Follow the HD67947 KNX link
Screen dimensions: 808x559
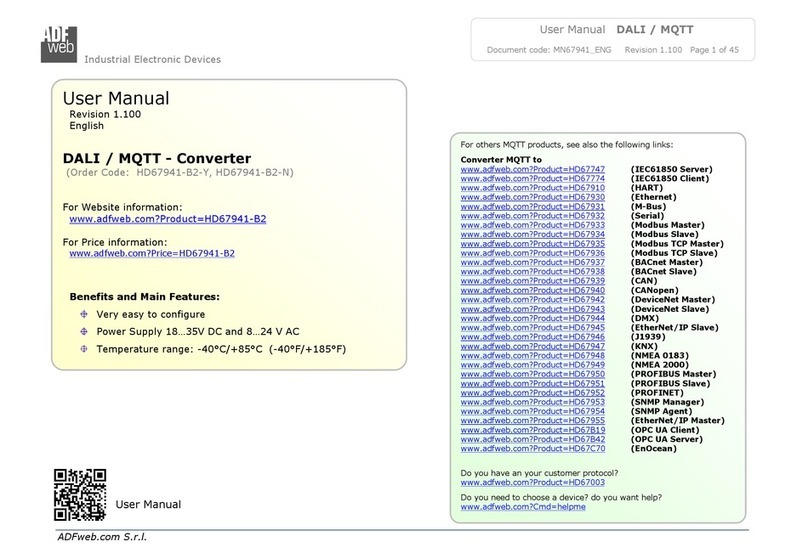533,346
